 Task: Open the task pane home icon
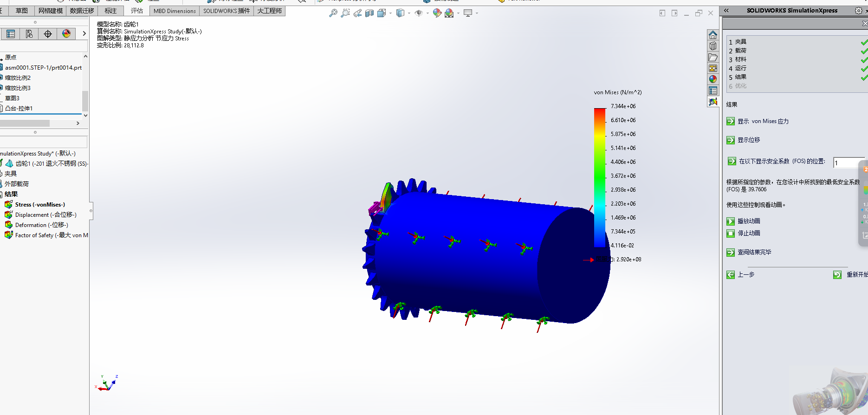(x=713, y=35)
